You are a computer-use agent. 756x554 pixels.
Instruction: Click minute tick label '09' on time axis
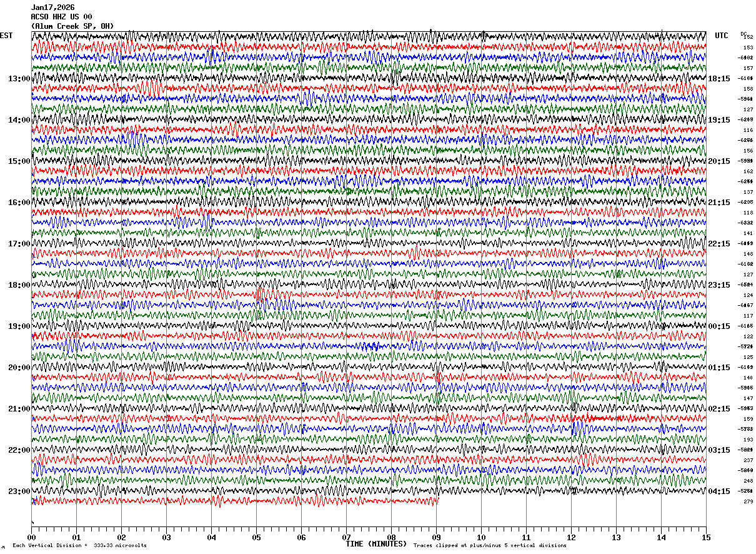click(436, 537)
